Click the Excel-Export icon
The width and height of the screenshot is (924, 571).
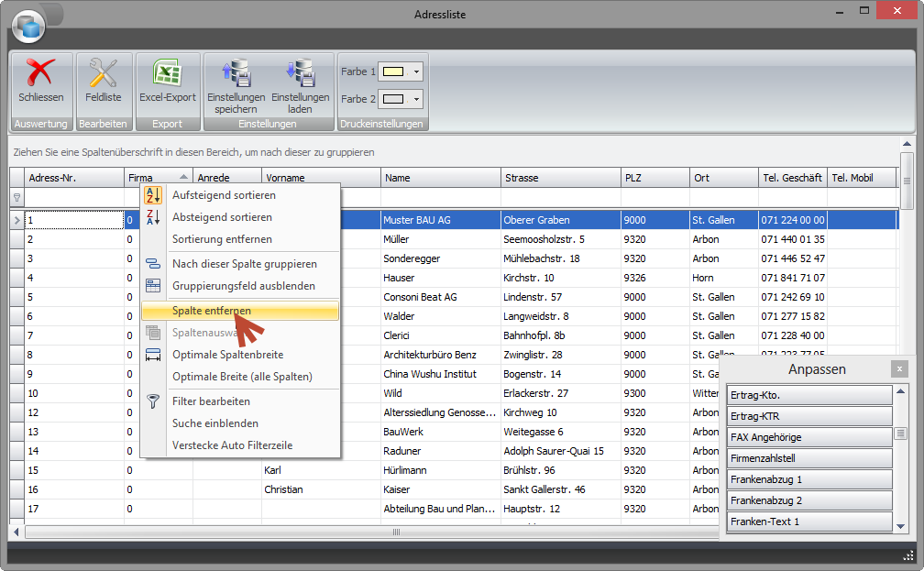pyautogui.click(x=167, y=73)
